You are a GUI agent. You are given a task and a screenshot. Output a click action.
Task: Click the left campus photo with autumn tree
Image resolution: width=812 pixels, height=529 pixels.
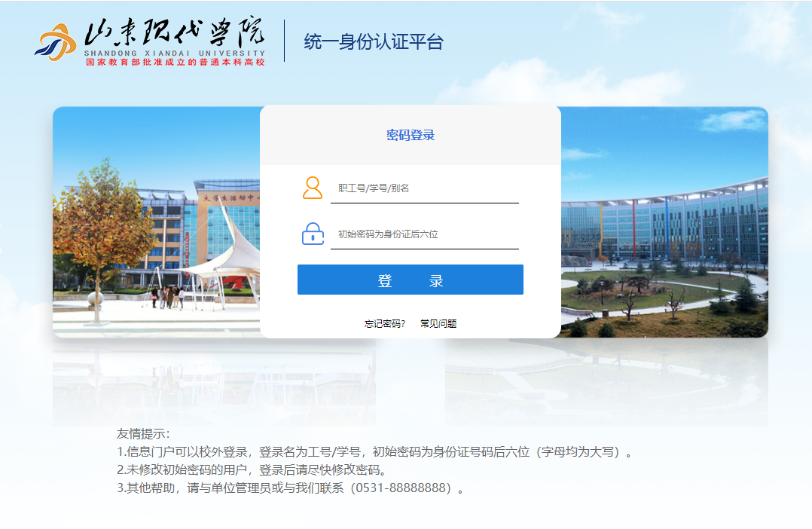pyautogui.click(x=157, y=222)
